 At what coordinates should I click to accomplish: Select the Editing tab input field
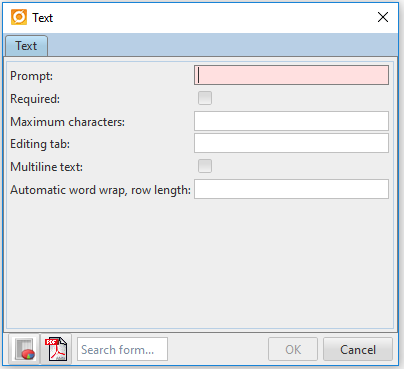(x=291, y=143)
